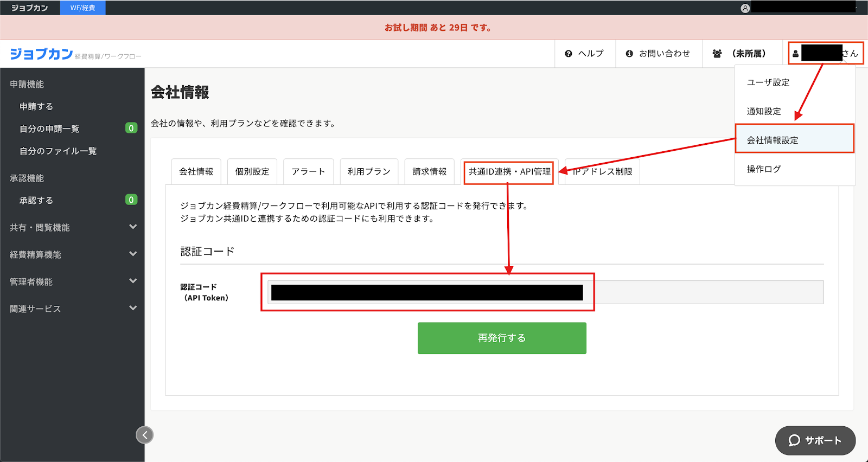868x462 pixels.
Task: Open the IPアドレス制限 tab
Action: click(x=603, y=171)
